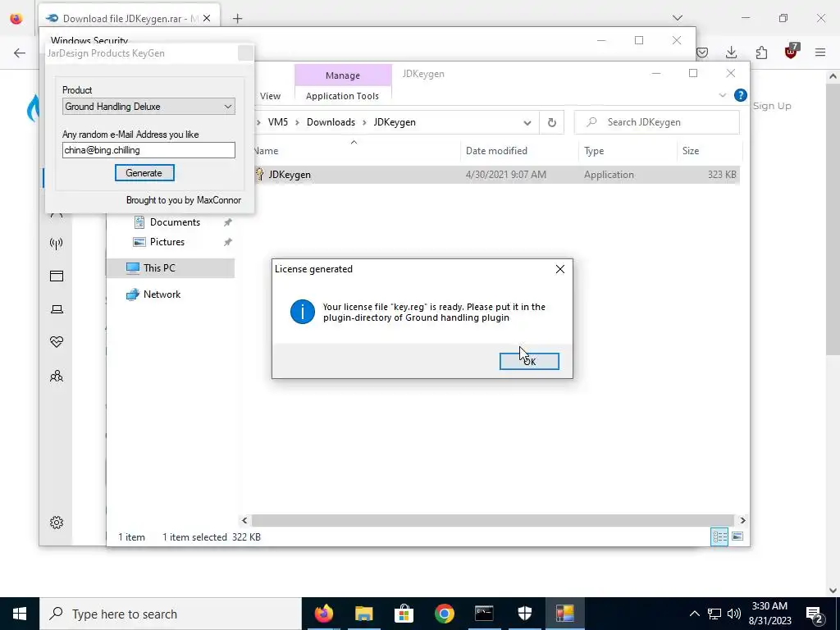Open Windows Security shield on taskbar

(524, 614)
